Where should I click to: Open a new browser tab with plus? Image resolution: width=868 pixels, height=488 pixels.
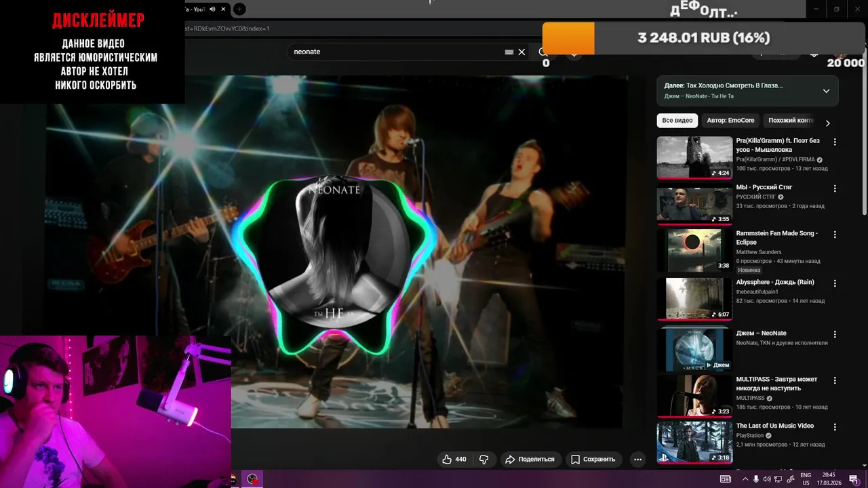tap(239, 9)
